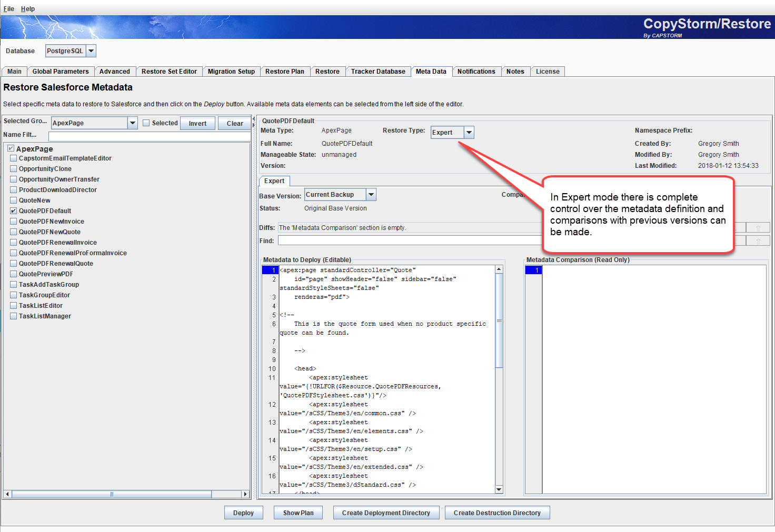Check QuotePDFRenewalProFormaInvoice checkbox
Screen dimensions: 775x532
pyautogui.click(x=14, y=253)
